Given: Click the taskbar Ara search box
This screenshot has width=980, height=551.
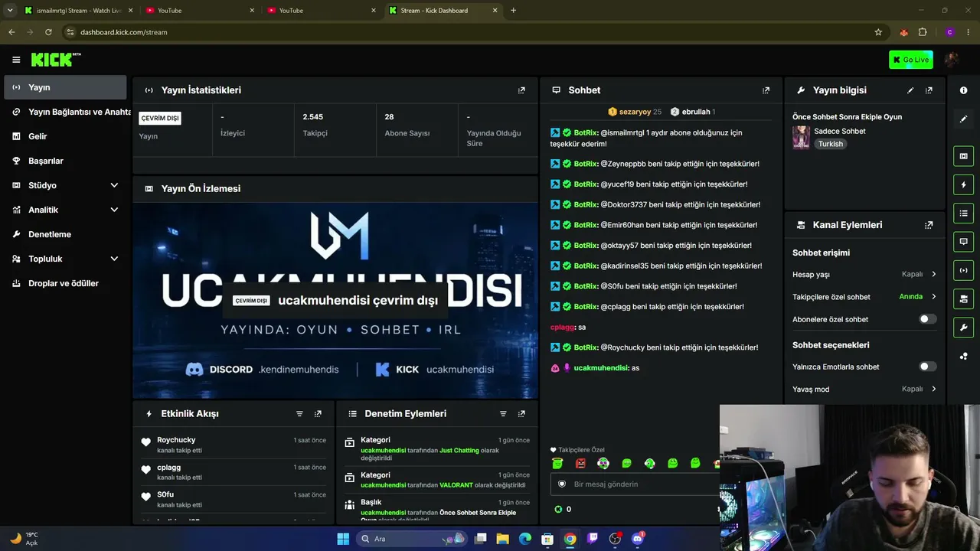Looking at the screenshot, I should [x=412, y=539].
